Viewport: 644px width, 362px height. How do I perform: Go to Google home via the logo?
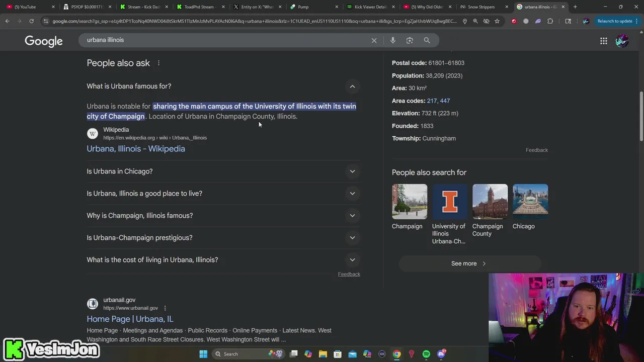(44, 41)
